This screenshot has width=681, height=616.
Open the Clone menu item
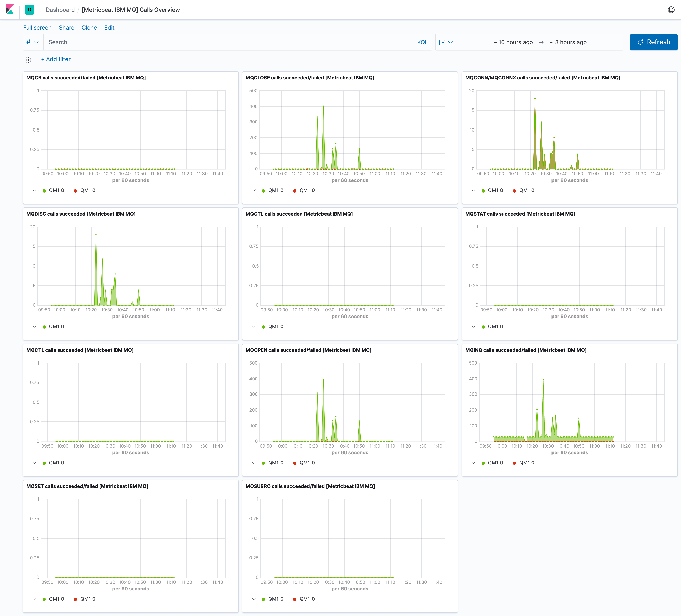point(89,28)
